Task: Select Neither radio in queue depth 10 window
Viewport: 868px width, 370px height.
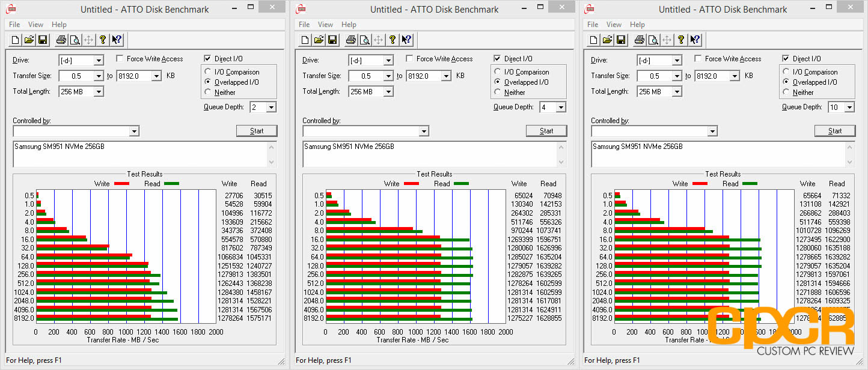Action: pyautogui.click(x=787, y=92)
